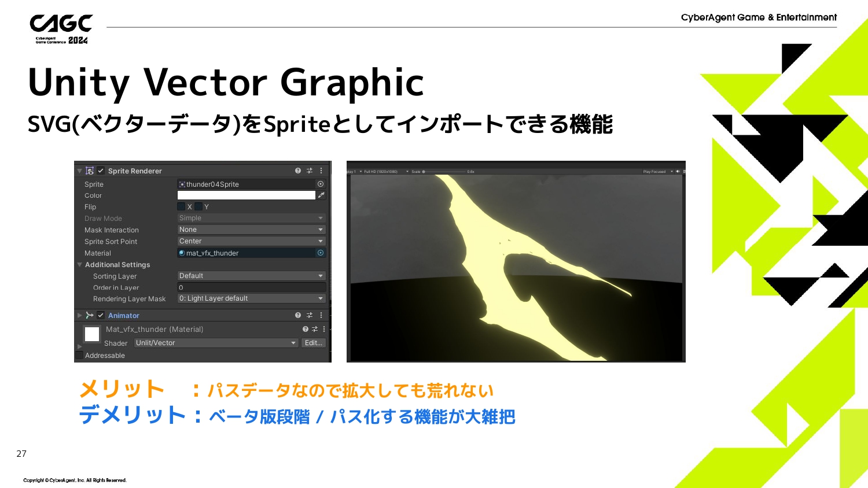The width and height of the screenshot is (868, 488).
Task: Click the Mat_vfx_thunder (Material) header text
Action: pyautogui.click(x=155, y=330)
